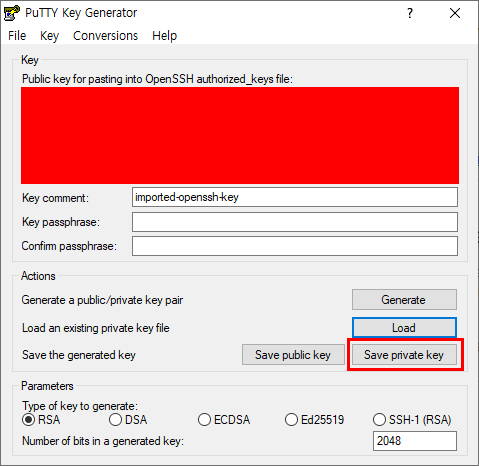Viewport: 479px width, 466px height.
Task: Open the Conversions menu
Action: (105, 36)
